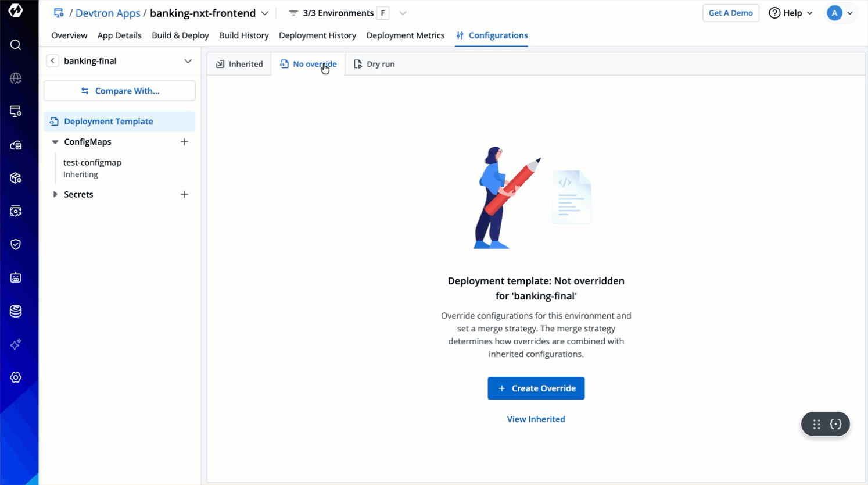Open the security shield icon in the sidebar

(x=16, y=244)
